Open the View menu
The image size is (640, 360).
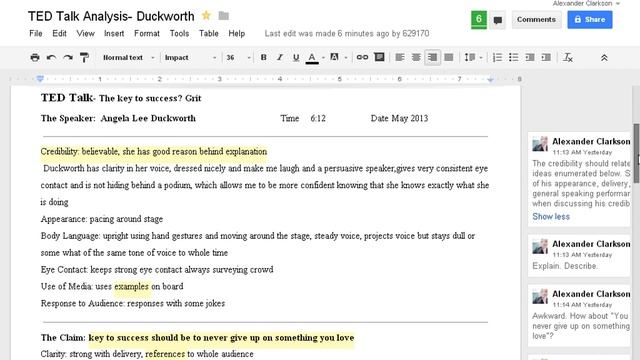pyautogui.click(x=85, y=33)
